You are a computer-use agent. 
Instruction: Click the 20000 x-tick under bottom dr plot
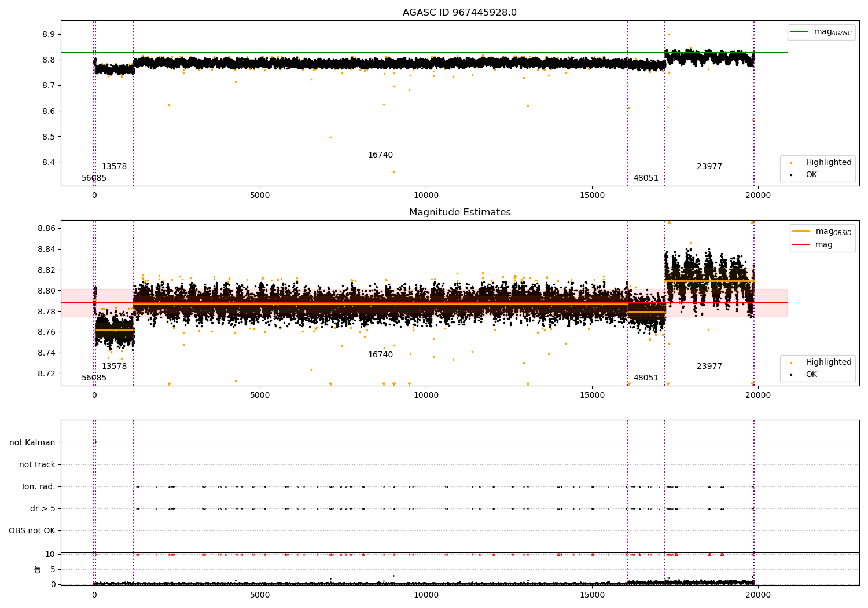758,595
